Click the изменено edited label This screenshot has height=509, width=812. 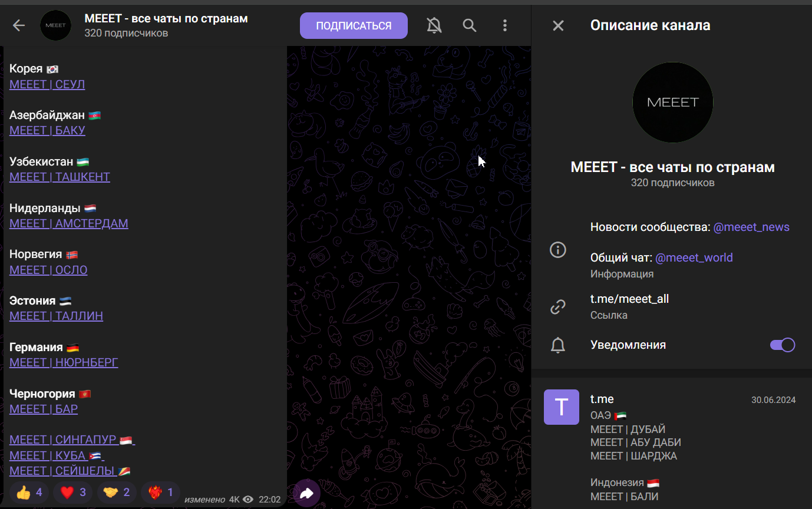(x=204, y=500)
